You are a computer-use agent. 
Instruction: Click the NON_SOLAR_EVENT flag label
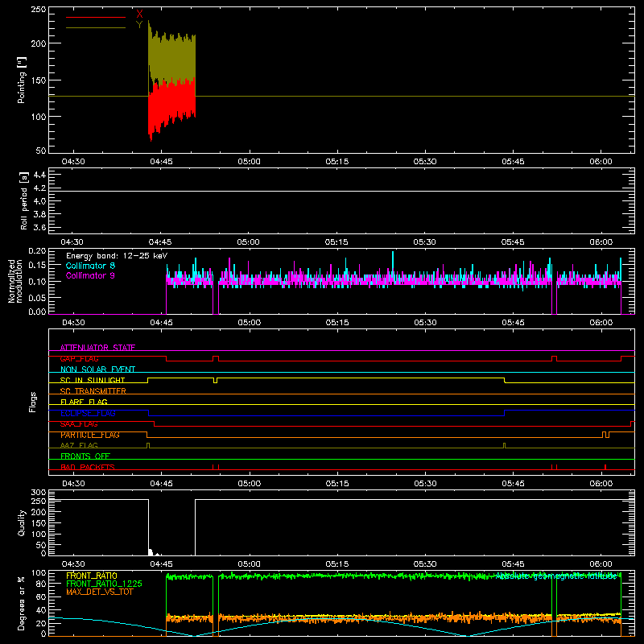[97, 369]
